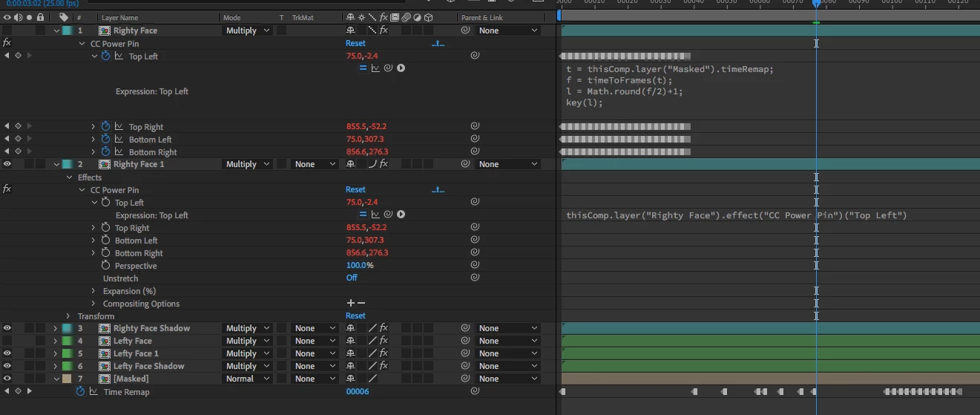Click property pick whip for Unstretch
The height and width of the screenshot is (415, 980).
pyautogui.click(x=474, y=278)
